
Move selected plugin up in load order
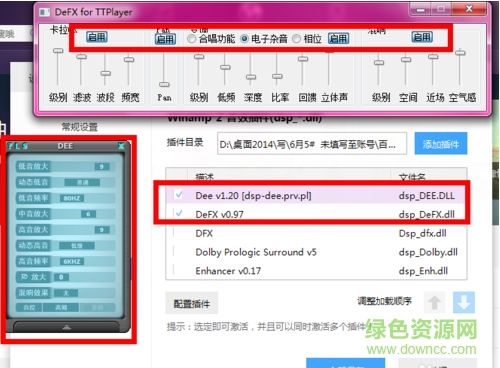(434, 302)
